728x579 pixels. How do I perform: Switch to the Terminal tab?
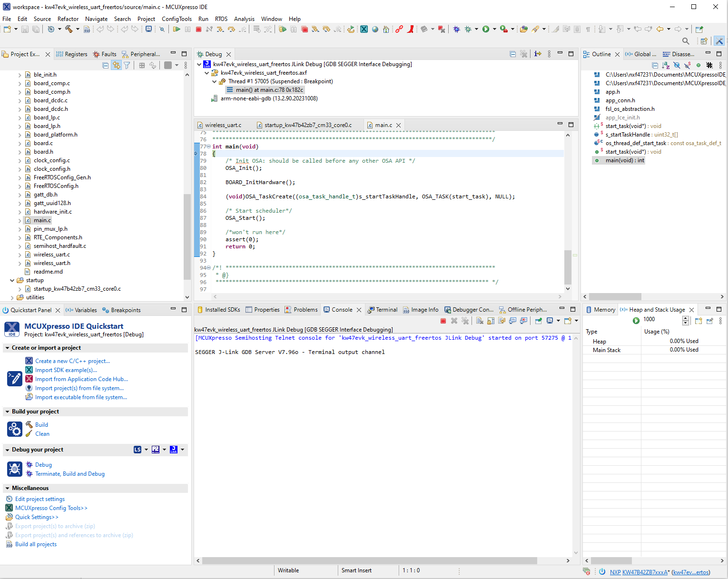tap(386, 309)
